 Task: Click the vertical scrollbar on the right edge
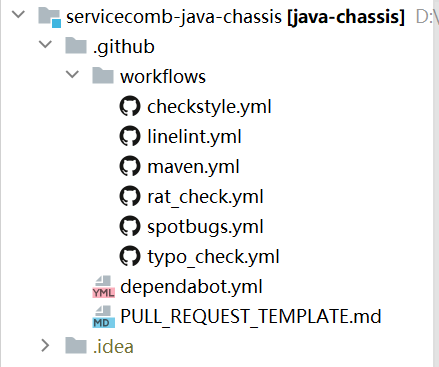tap(436, 183)
